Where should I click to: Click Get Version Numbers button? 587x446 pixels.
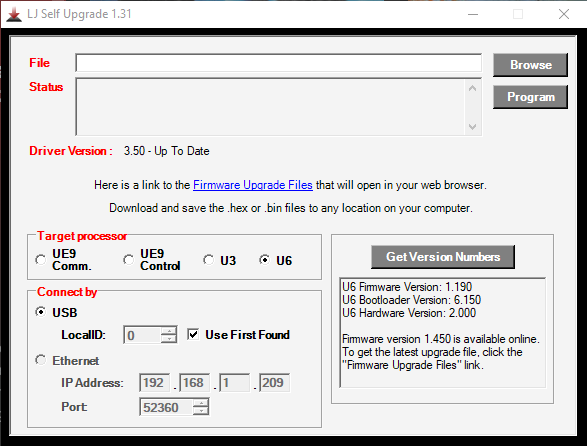point(443,257)
